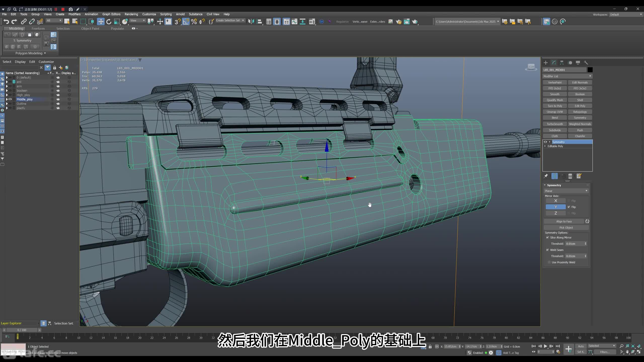The width and height of the screenshot is (644, 362).
Task: Switch to the Object Paint ribbon tab
Action: click(x=90, y=28)
